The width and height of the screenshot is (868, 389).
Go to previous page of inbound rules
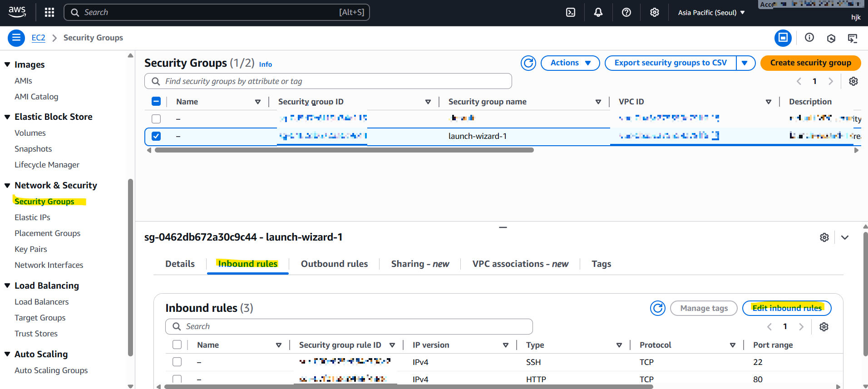(x=769, y=327)
